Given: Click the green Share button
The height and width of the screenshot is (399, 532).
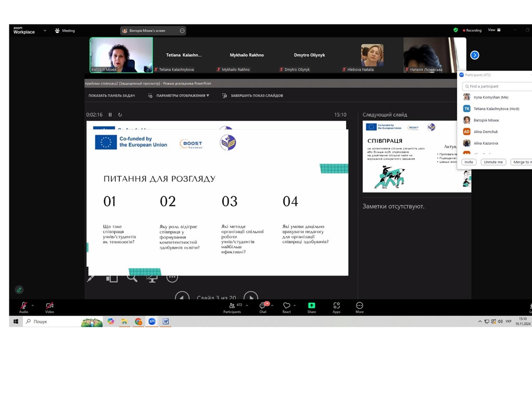Looking at the screenshot, I should click(x=312, y=308).
